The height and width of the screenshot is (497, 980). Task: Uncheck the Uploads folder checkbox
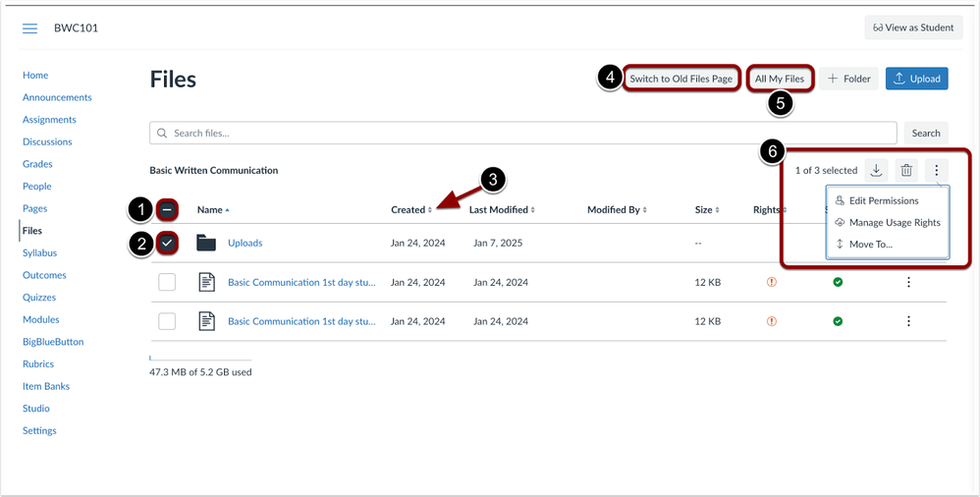tap(167, 244)
